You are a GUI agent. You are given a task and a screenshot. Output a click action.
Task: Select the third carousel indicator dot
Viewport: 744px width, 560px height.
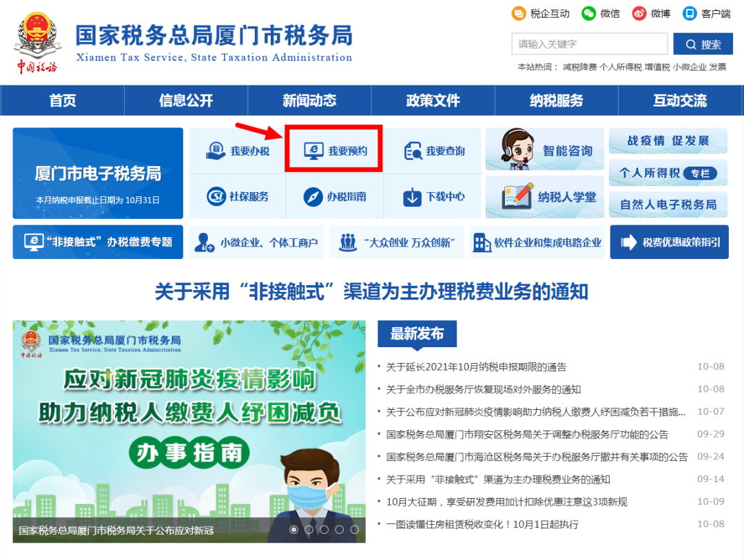[x=324, y=530]
